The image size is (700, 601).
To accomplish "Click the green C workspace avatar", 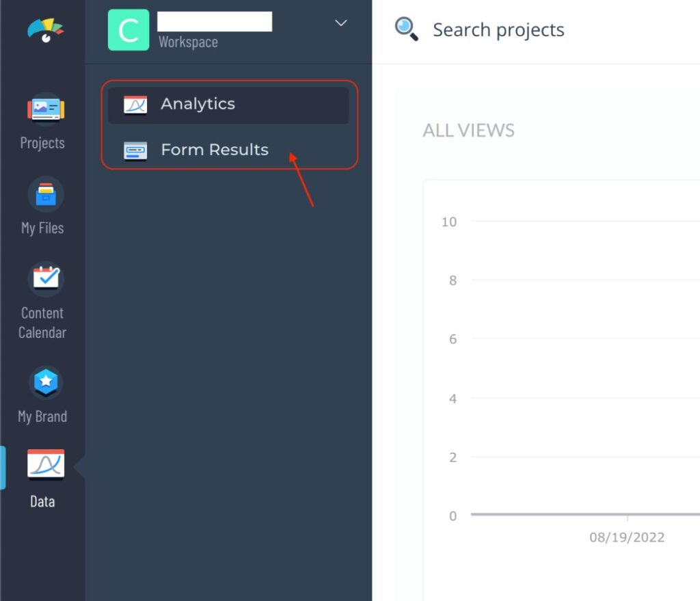I will click(x=129, y=29).
